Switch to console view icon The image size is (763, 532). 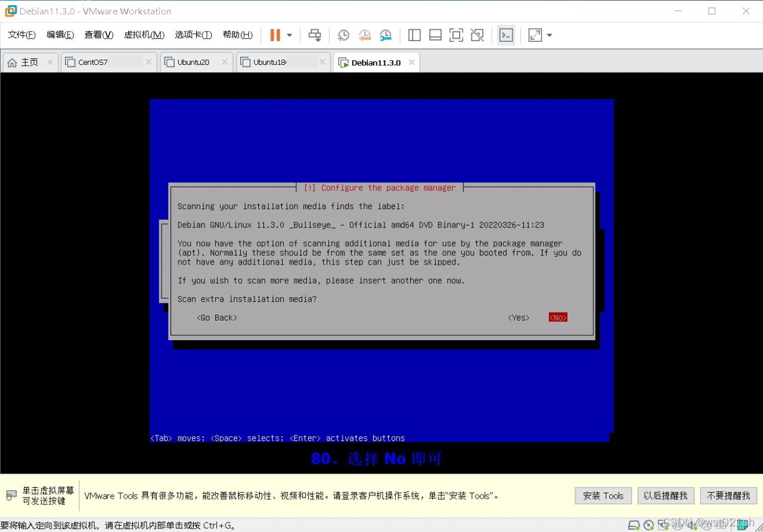click(x=506, y=35)
